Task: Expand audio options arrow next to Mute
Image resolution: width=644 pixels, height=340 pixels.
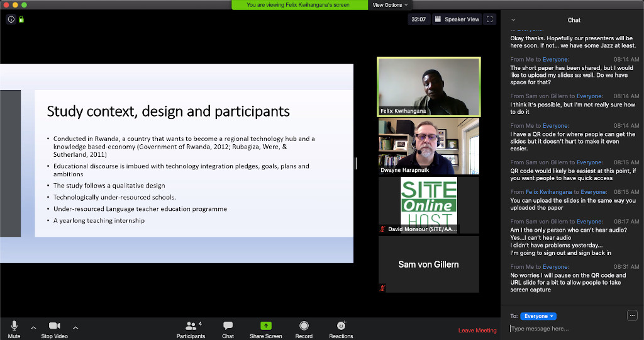Action: click(x=33, y=327)
